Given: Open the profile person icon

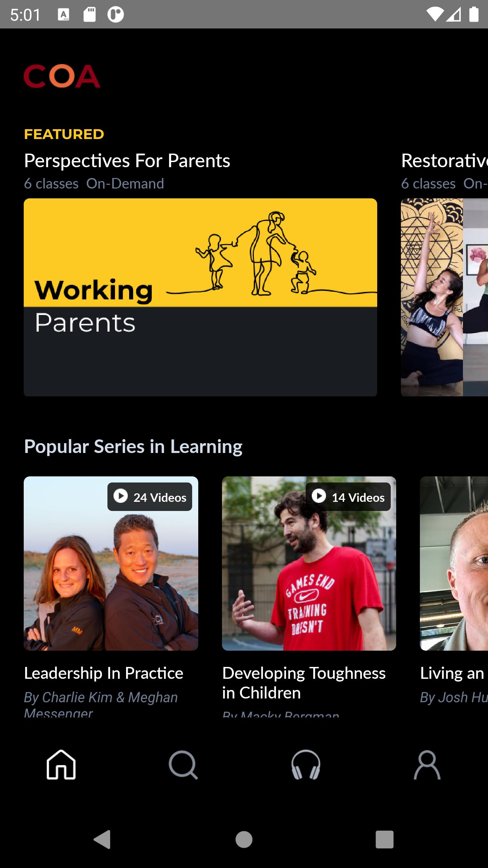Looking at the screenshot, I should coord(427,765).
